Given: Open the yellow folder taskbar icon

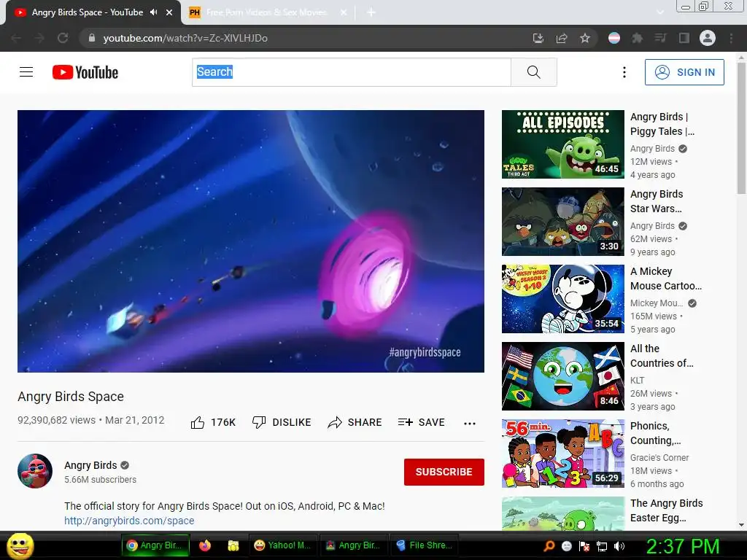Looking at the screenshot, I should (233, 545).
